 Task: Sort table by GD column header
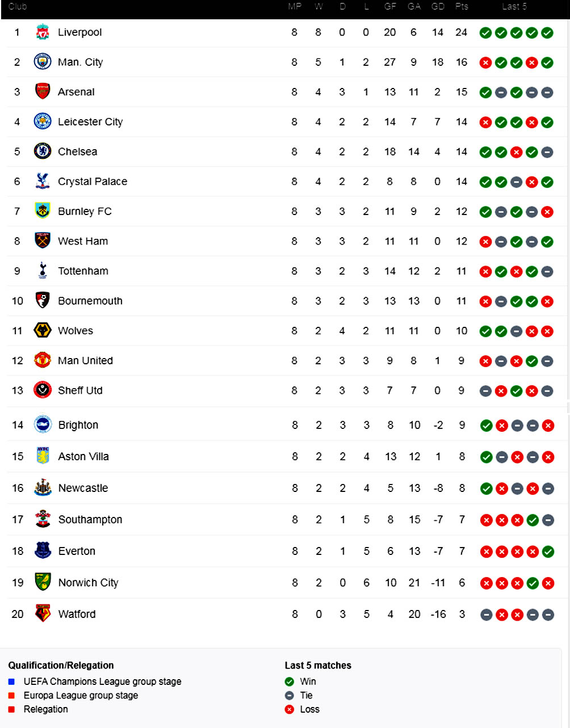coord(438,7)
